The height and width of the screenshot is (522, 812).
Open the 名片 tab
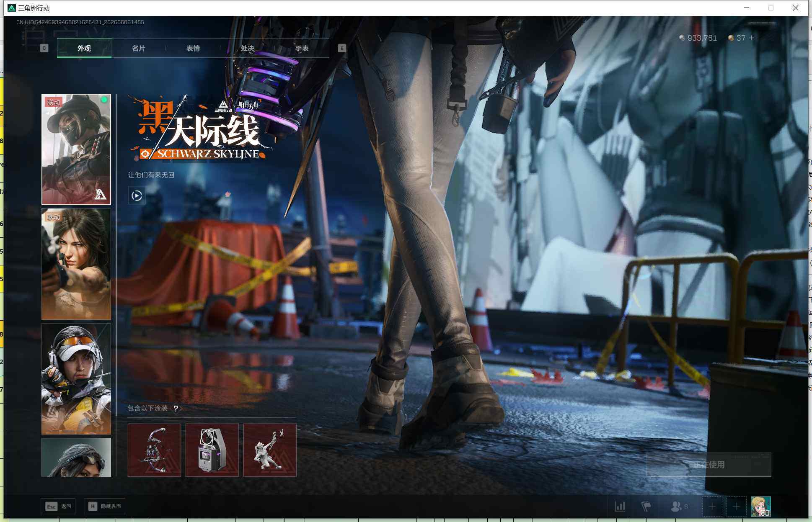(138, 48)
